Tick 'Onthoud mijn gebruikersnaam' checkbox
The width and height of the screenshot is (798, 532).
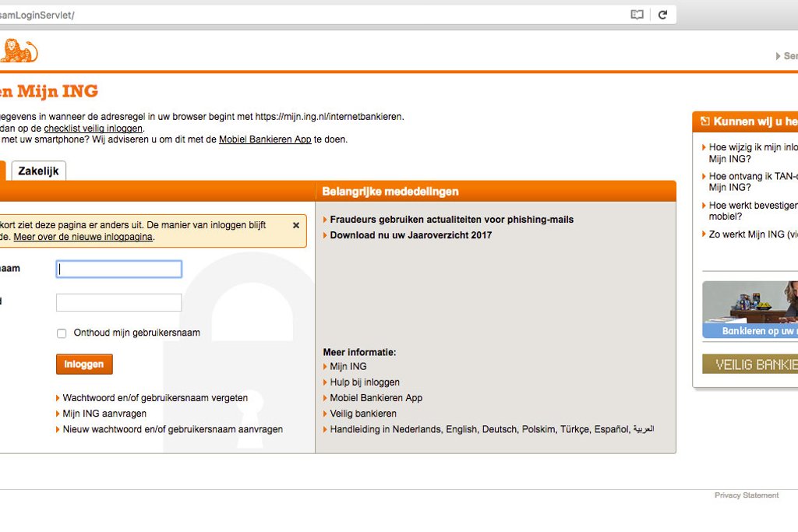(x=62, y=333)
